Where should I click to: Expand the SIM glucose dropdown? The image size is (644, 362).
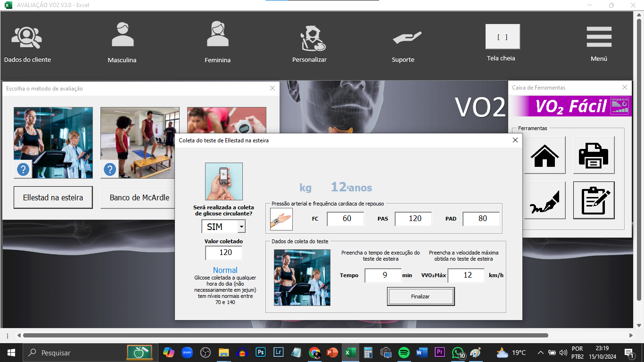[241, 227]
